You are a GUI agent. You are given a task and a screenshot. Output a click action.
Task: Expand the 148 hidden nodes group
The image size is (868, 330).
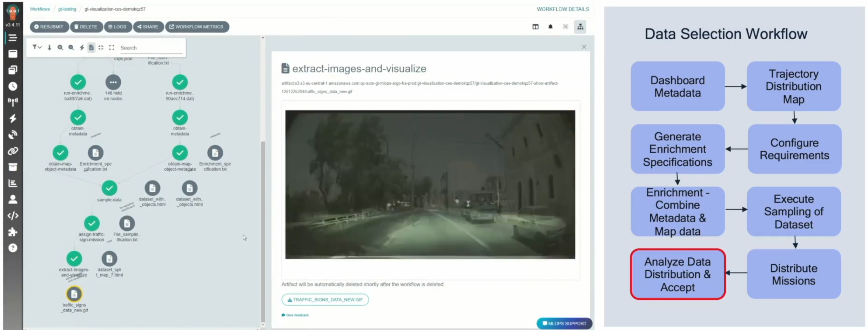113,82
